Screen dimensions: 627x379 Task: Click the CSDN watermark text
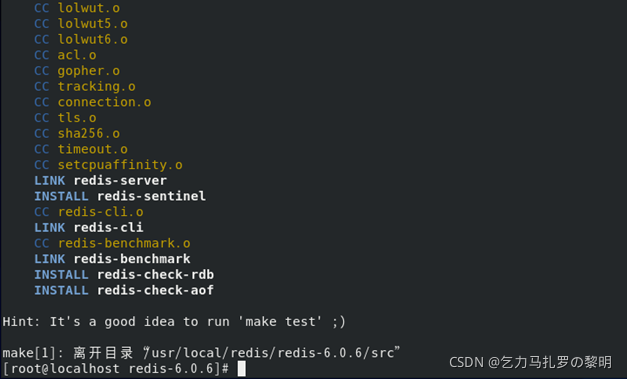[530, 362]
